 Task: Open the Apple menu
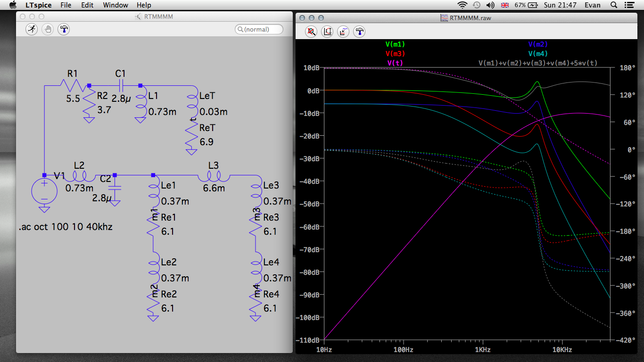[13, 5]
